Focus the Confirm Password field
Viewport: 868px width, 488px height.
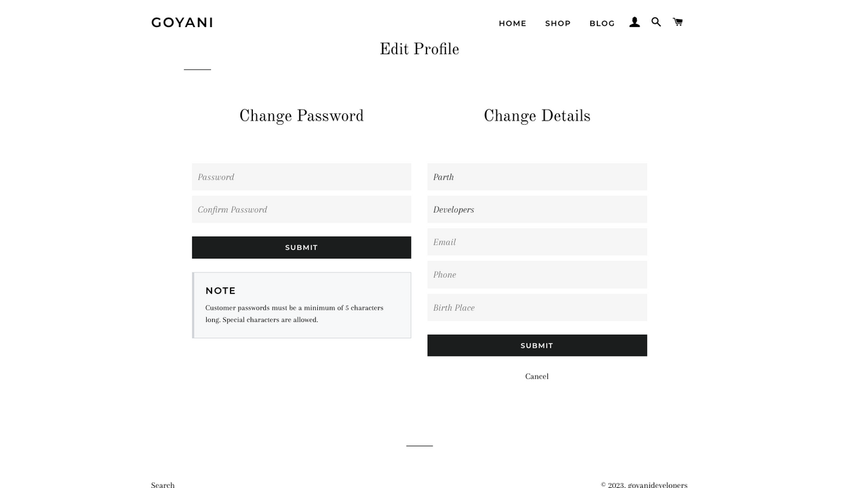click(302, 209)
